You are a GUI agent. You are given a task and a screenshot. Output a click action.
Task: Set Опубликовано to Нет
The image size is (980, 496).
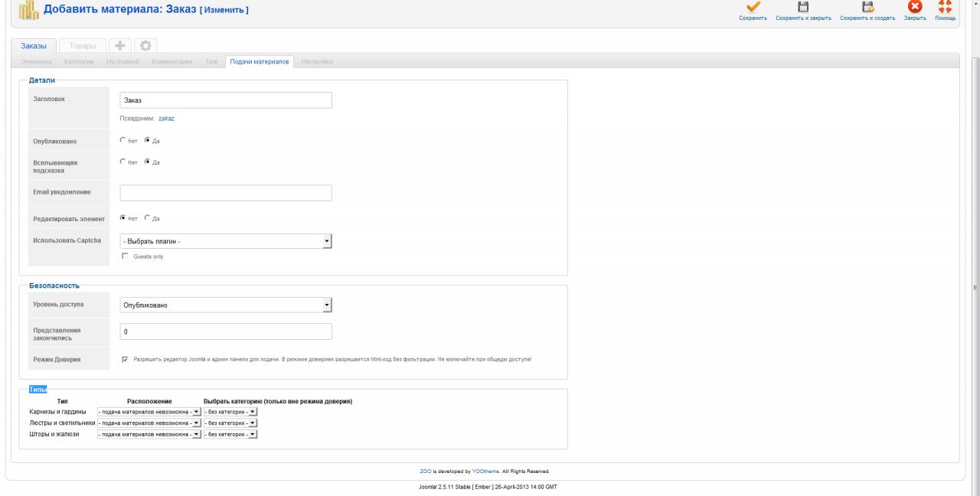click(123, 141)
